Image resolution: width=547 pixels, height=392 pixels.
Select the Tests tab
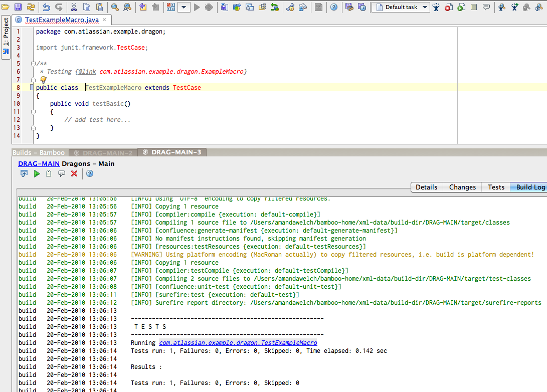pos(496,187)
